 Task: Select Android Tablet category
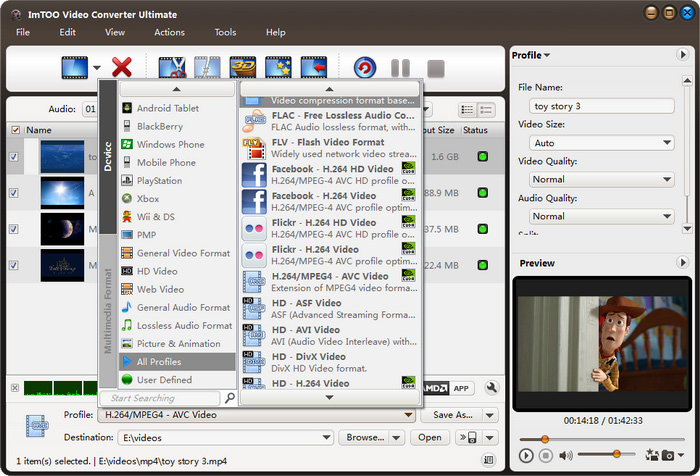(x=177, y=108)
